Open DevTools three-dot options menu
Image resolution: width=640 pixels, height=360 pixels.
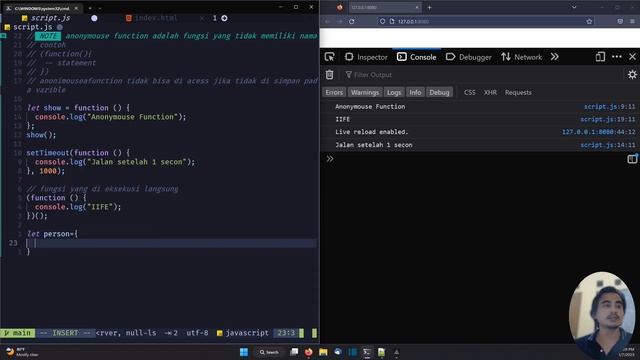617,57
